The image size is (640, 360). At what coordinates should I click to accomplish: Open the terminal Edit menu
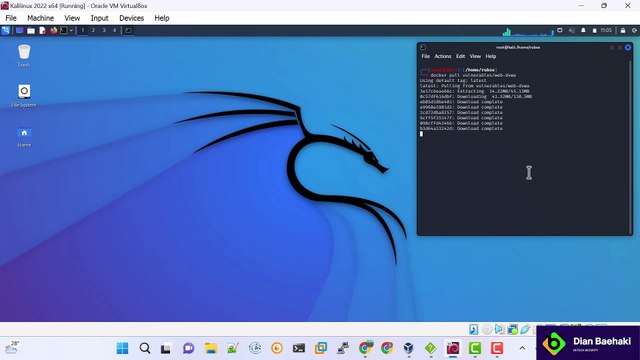click(460, 56)
